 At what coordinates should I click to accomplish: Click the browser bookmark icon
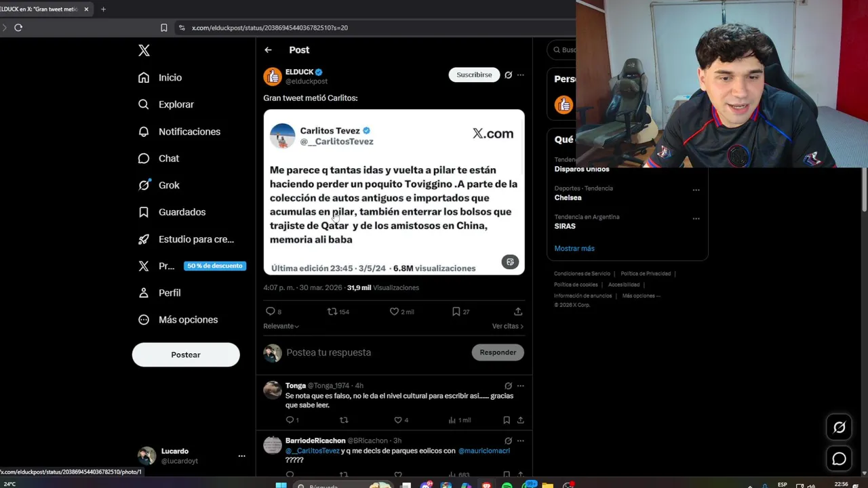point(163,28)
